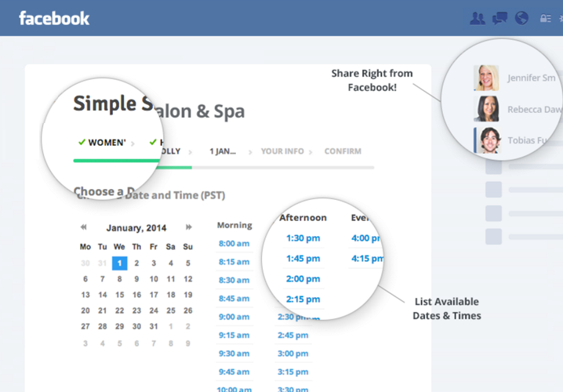Pick the 1:30 pm afternoon slot
563x392 pixels.
pos(303,238)
